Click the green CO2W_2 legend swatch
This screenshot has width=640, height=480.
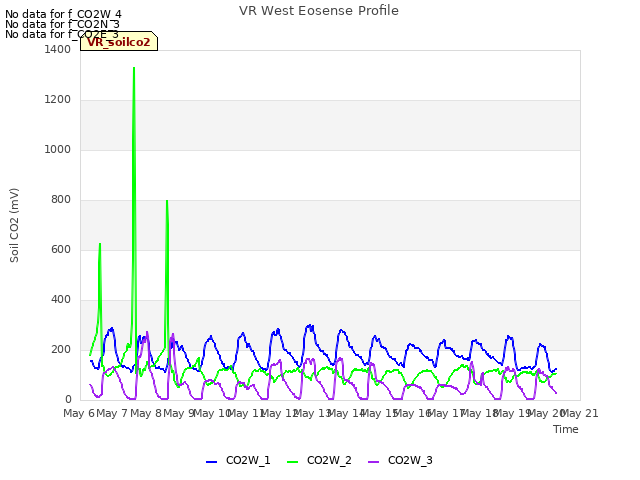[x=293, y=462]
